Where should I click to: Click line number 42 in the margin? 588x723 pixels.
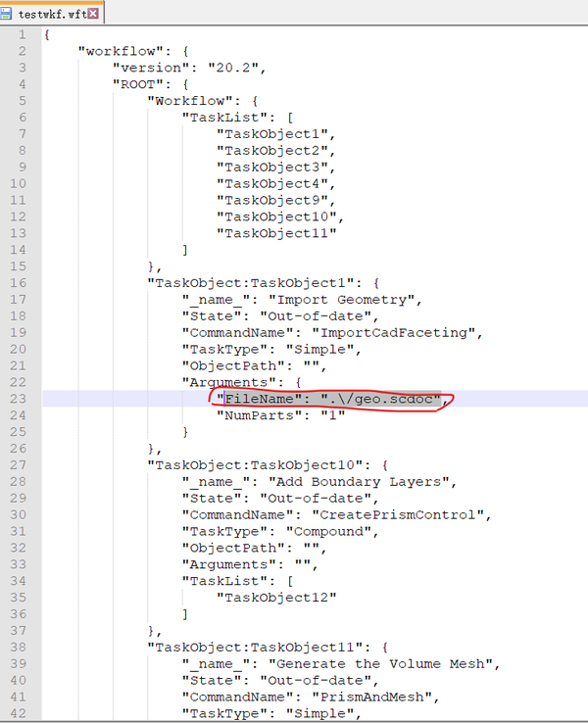click(19, 713)
